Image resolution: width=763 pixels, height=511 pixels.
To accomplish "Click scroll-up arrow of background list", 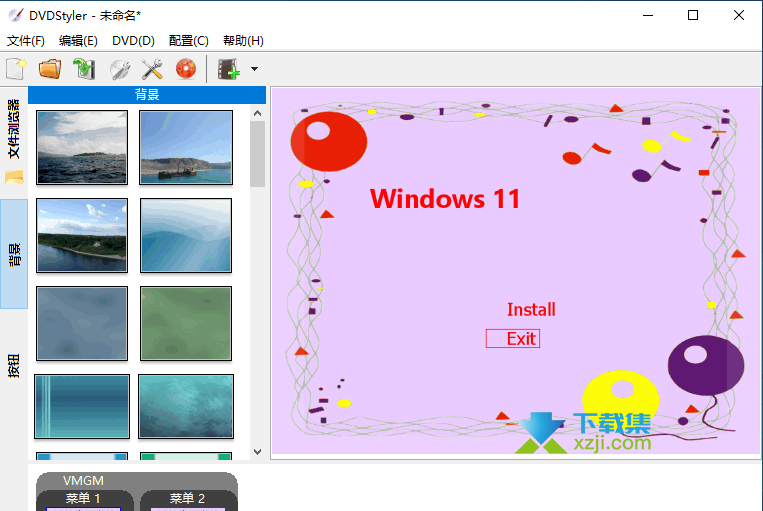I will coord(258,113).
